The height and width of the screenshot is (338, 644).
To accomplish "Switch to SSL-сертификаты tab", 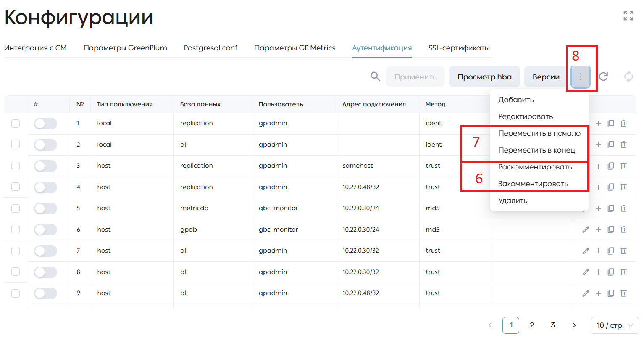I will point(459,48).
